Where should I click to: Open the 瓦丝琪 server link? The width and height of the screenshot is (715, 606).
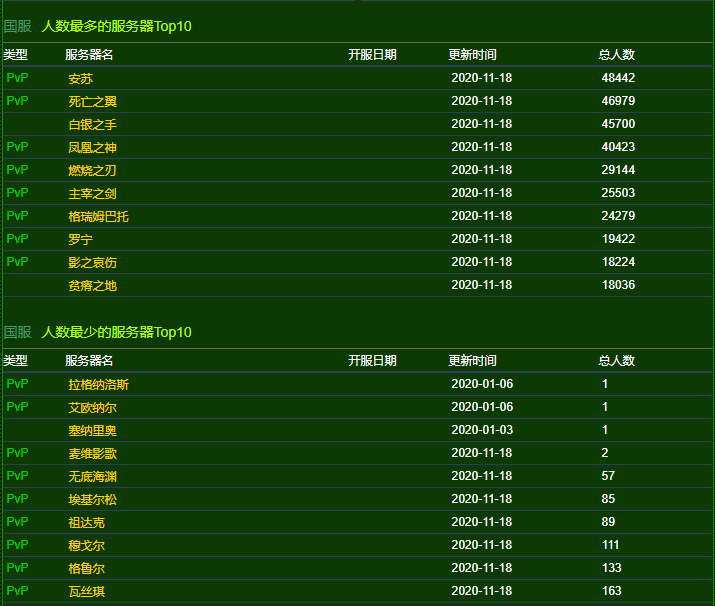tap(87, 591)
